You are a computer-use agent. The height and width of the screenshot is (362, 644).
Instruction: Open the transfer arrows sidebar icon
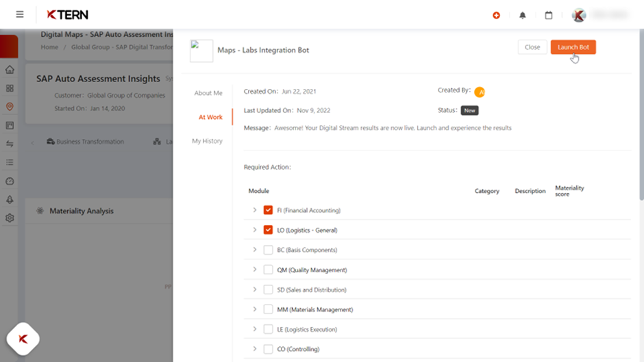pyautogui.click(x=10, y=144)
